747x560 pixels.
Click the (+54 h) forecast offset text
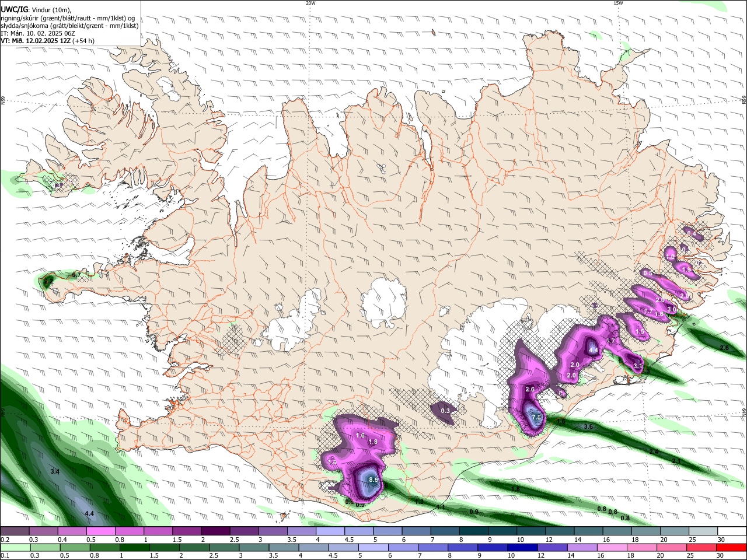pos(83,41)
